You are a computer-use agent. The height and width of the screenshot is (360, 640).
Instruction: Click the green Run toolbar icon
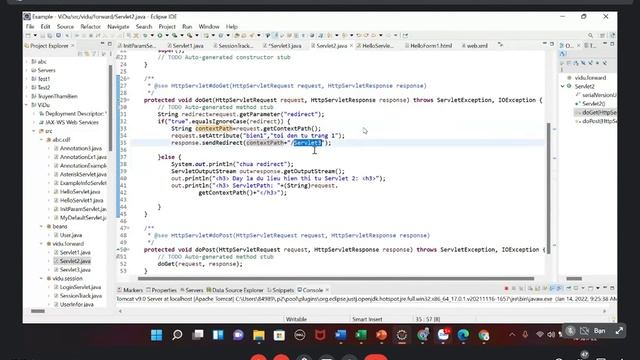coord(160,36)
